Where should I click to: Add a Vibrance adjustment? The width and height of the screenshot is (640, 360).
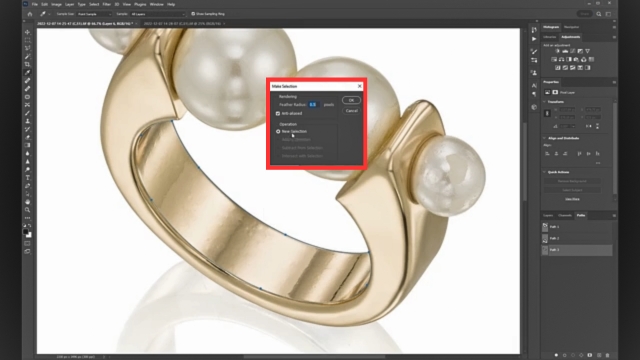coord(588,51)
